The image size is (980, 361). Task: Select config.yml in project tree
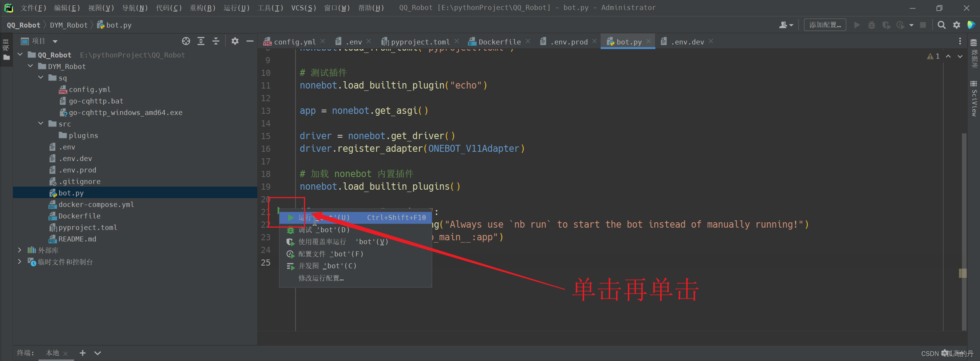90,89
